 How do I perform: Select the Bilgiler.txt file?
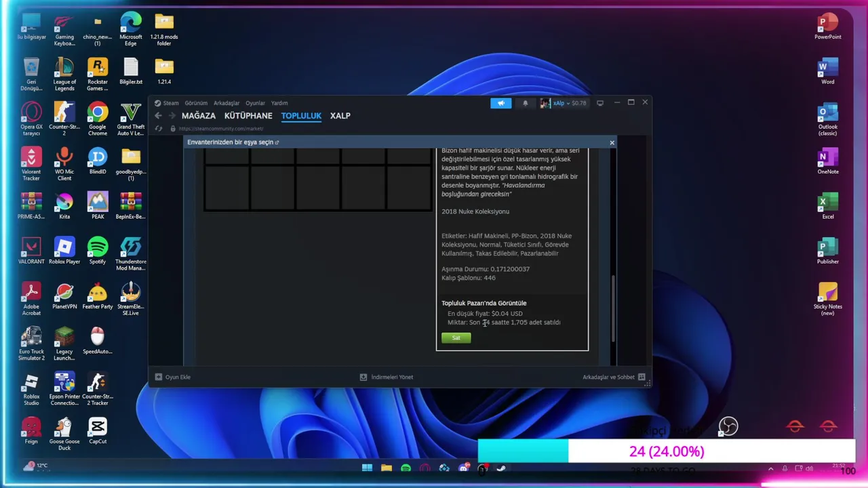[x=131, y=70]
